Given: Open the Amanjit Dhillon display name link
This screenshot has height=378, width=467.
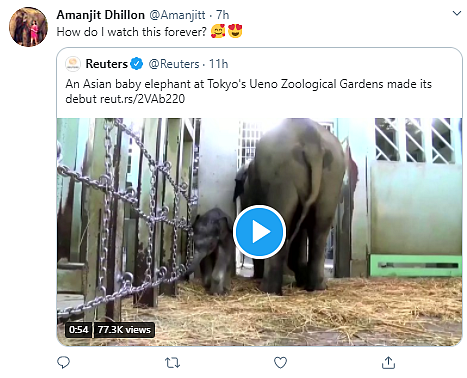Looking at the screenshot, I should coord(100,15).
